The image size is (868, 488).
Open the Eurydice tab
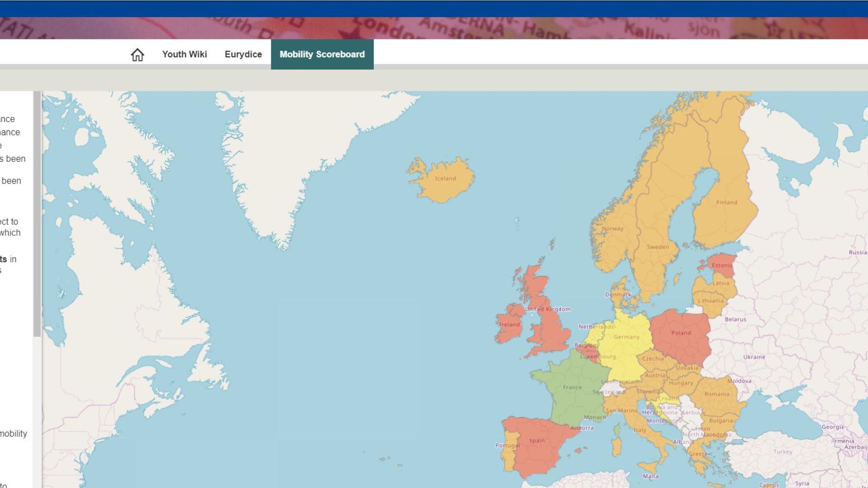click(243, 54)
